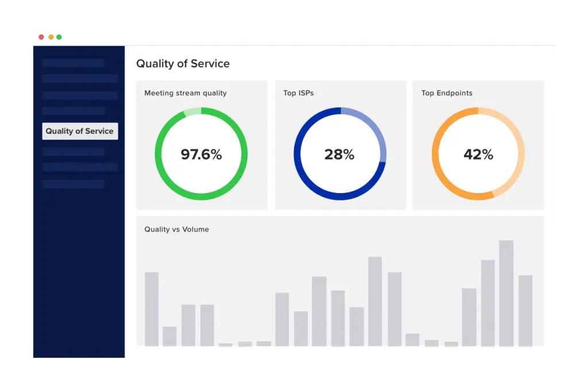
Task: Click the green ring of Meeting stream quality
Action: coord(158,154)
